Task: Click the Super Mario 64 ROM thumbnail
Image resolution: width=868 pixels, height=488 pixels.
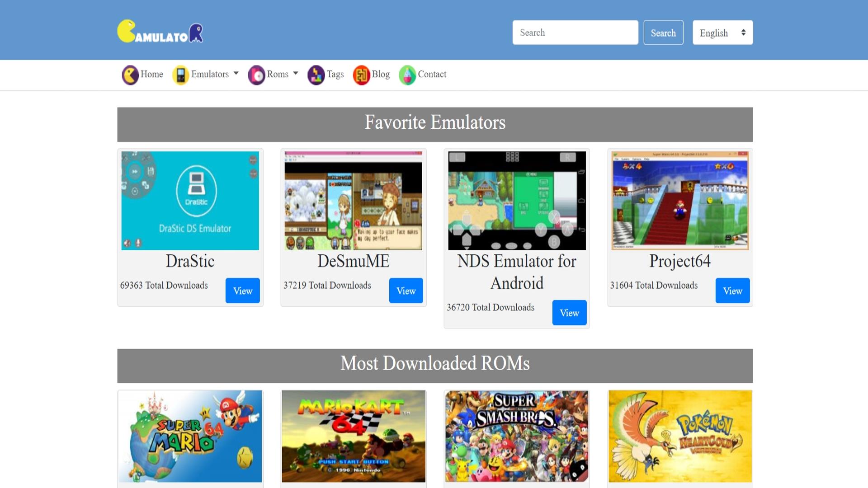Action: pyautogui.click(x=190, y=436)
